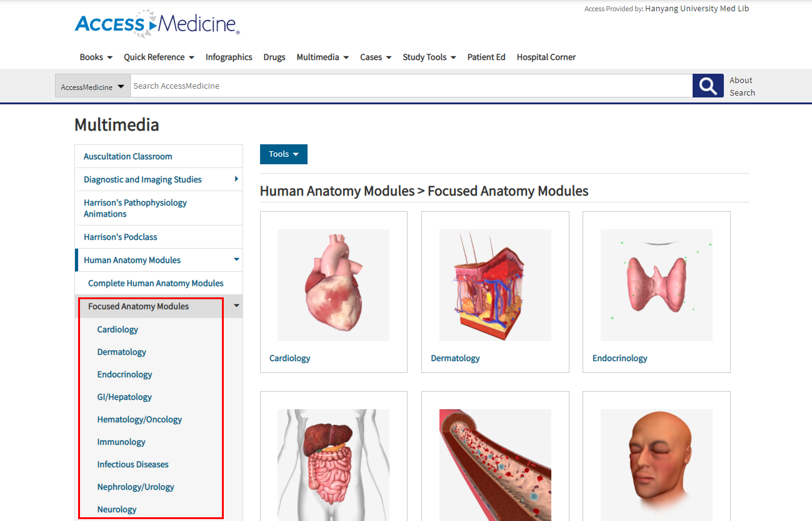Image resolution: width=812 pixels, height=521 pixels.
Task: Click the AccessMedicine logo
Action: pyautogui.click(x=157, y=24)
